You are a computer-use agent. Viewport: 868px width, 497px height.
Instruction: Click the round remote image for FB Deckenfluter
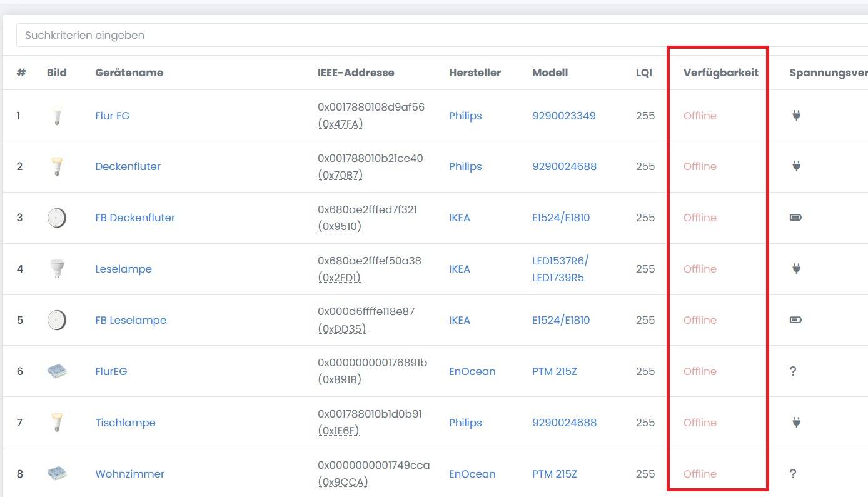point(57,218)
